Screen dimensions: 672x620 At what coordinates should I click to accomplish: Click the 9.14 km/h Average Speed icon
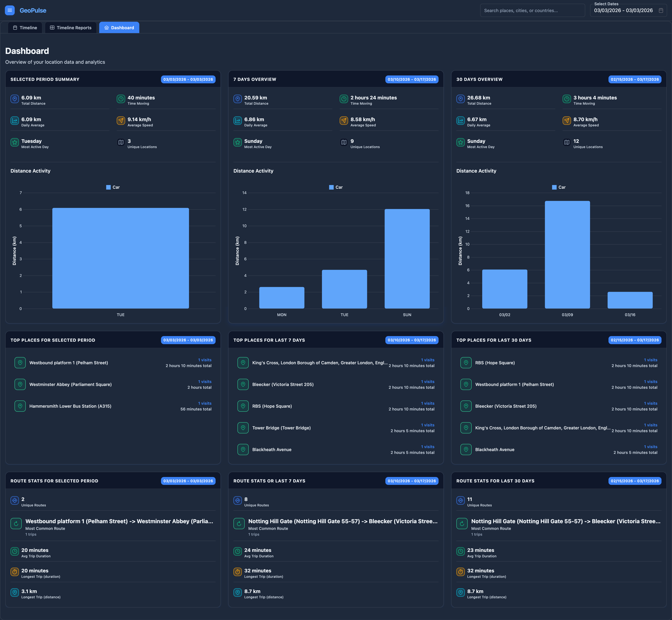[121, 120]
